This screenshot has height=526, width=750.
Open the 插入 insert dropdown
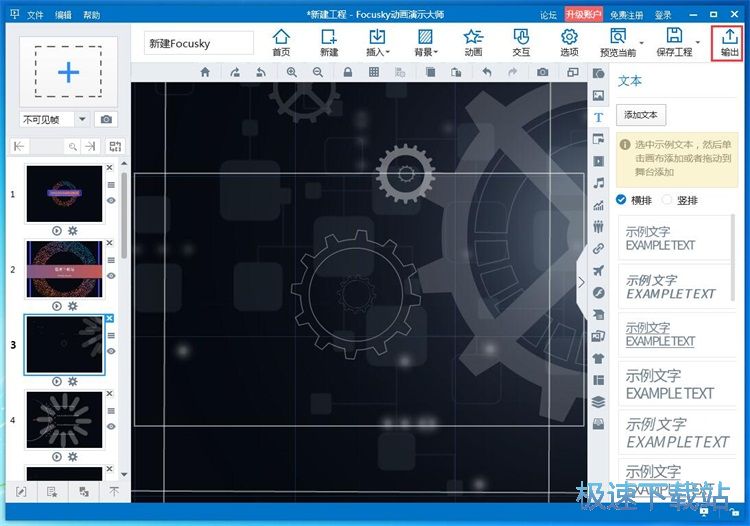[x=377, y=43]
